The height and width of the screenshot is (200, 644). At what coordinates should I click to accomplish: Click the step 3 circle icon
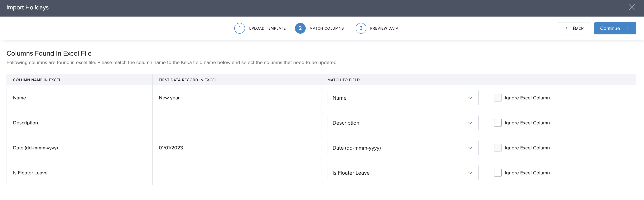tap(361, 28)
